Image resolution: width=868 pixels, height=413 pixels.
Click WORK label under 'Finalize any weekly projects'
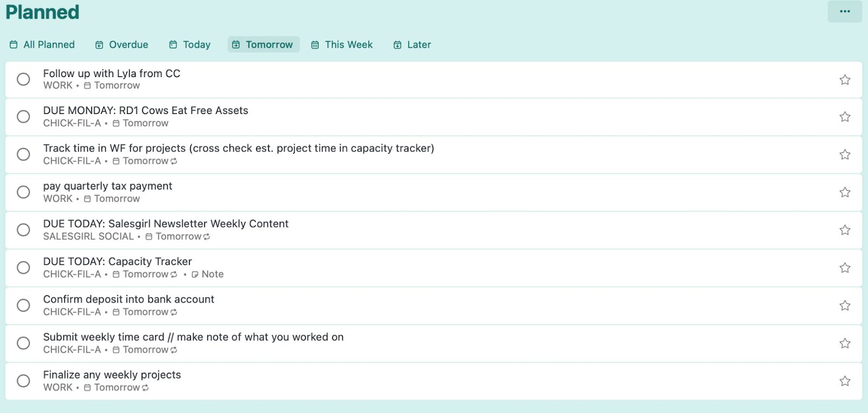coord(58,388)
